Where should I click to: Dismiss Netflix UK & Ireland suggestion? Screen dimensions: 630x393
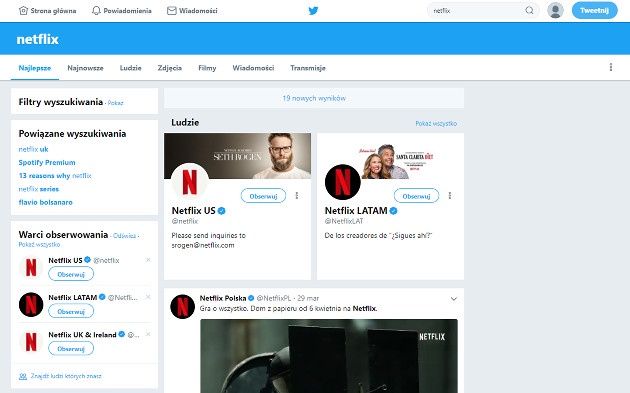(148, 334)
